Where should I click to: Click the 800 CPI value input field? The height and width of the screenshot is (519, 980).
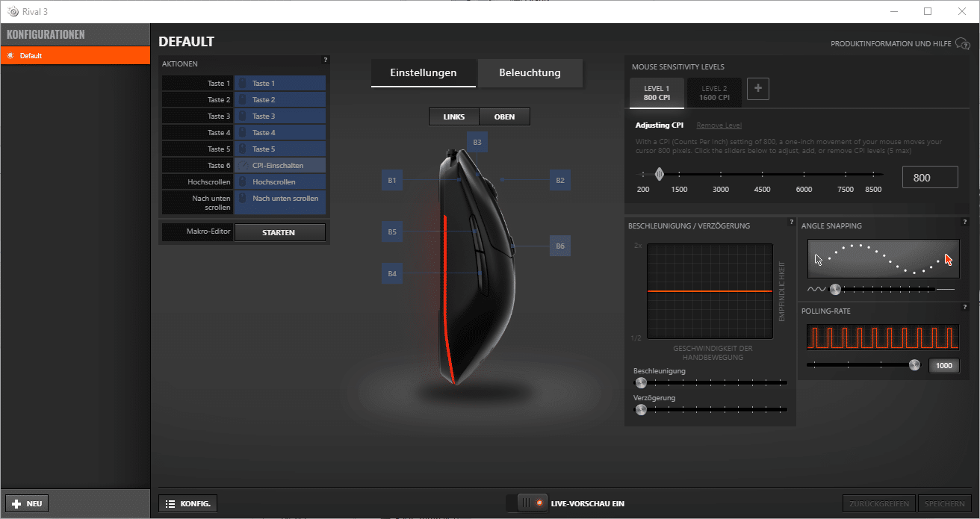click(929, 176)
